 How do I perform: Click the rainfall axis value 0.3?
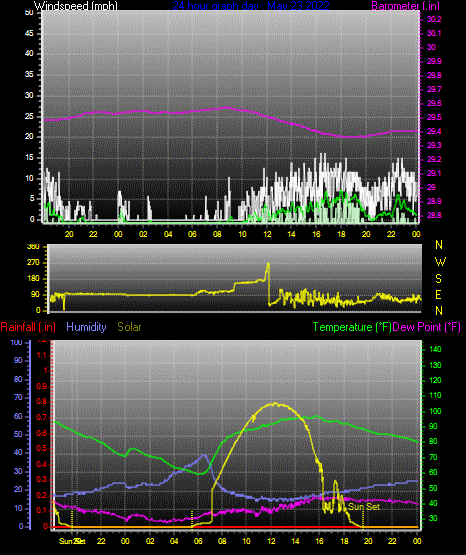42,480
